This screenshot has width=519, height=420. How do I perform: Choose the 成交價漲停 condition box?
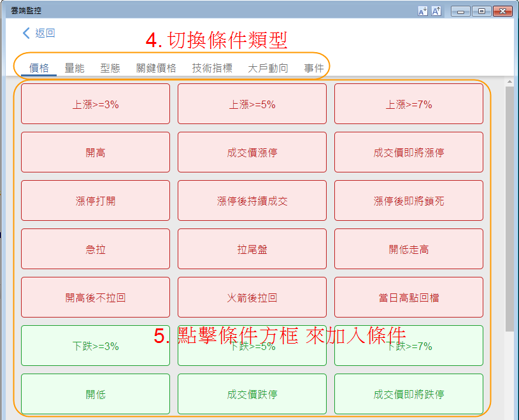252,153
